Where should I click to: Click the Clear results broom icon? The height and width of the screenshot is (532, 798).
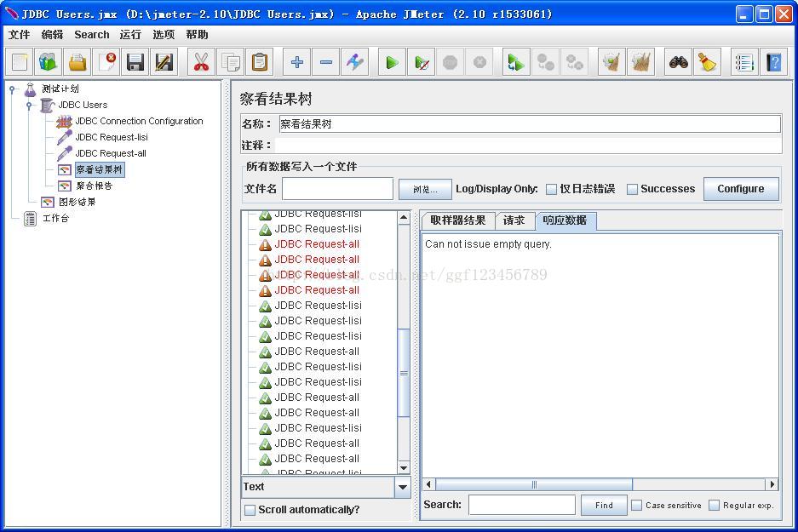coord(611,62)
